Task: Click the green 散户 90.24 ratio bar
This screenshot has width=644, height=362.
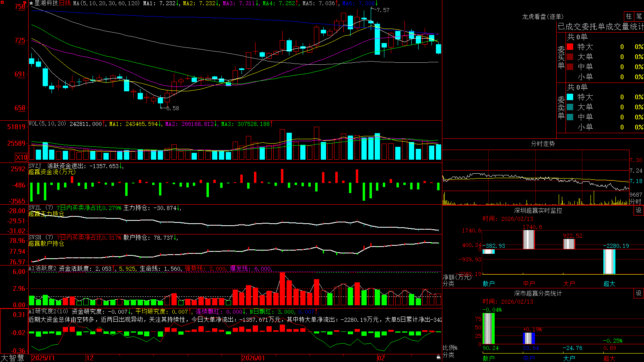Action: click(488, 328)
